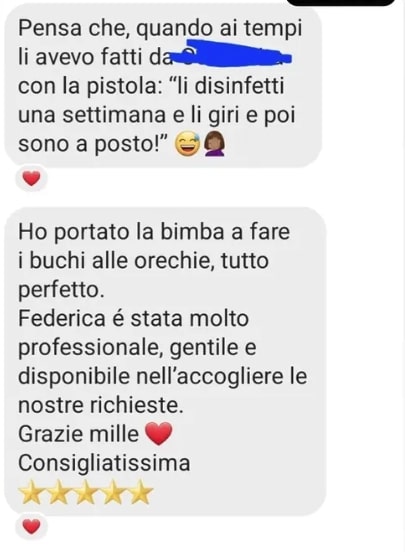Screen dimensions: 405x552
Task: Click the second gold star
Action: (59, 491)
